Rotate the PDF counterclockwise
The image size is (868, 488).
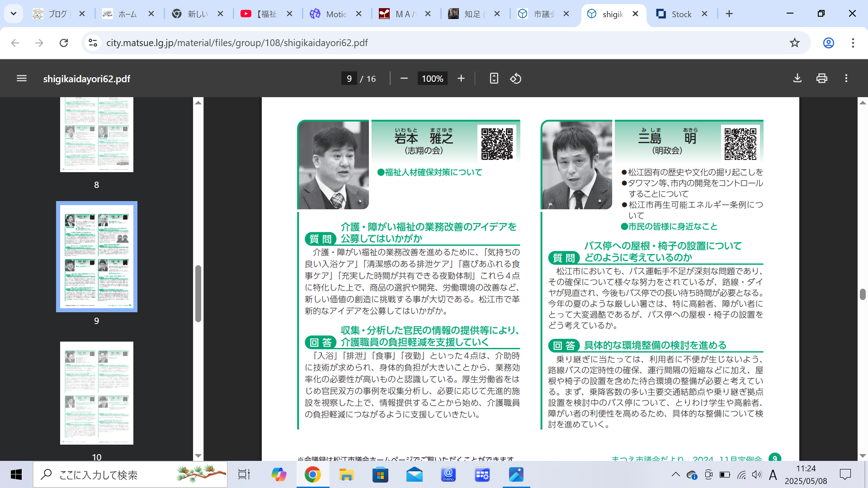516,79
